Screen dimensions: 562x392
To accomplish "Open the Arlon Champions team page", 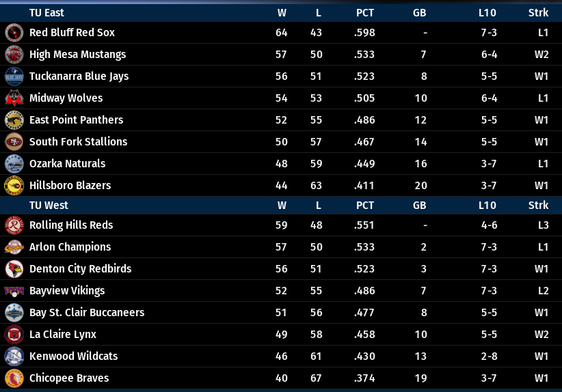I will click(70, 247).
